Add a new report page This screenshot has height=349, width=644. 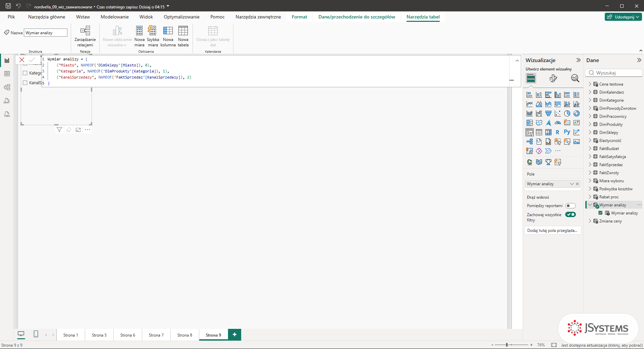pyautogui.click(x=234, y=335)
